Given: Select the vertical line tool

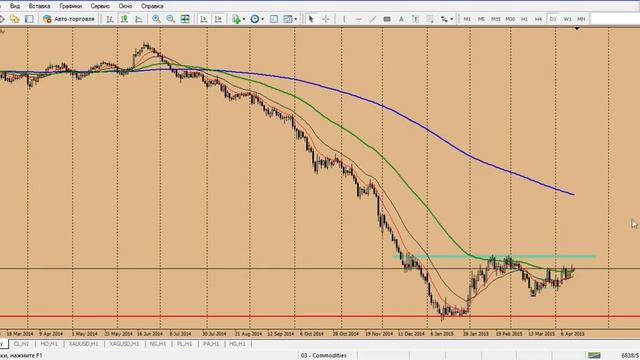Looking at the screenshot, I should [344, 19].
